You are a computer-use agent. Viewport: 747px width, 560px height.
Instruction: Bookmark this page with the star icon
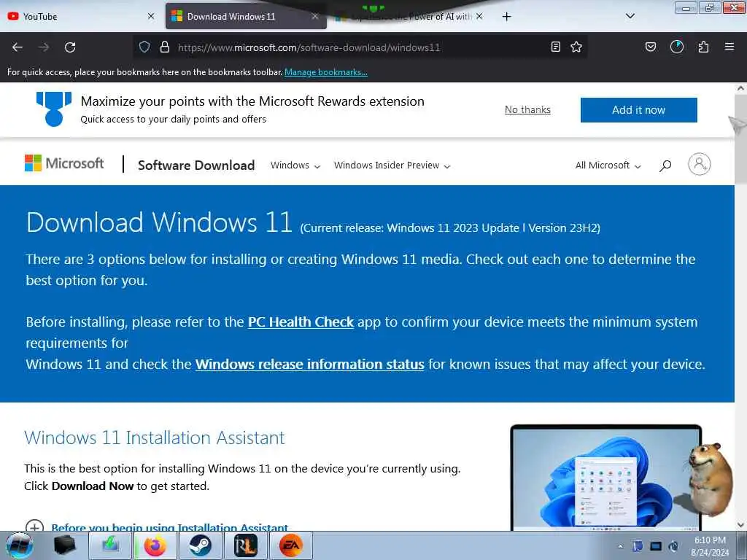coord(576,47)
